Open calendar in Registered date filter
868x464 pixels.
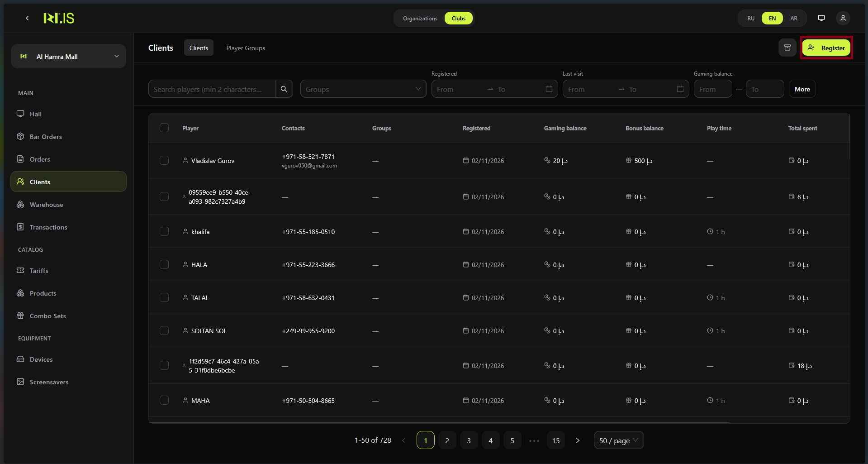tap(549, 89)
